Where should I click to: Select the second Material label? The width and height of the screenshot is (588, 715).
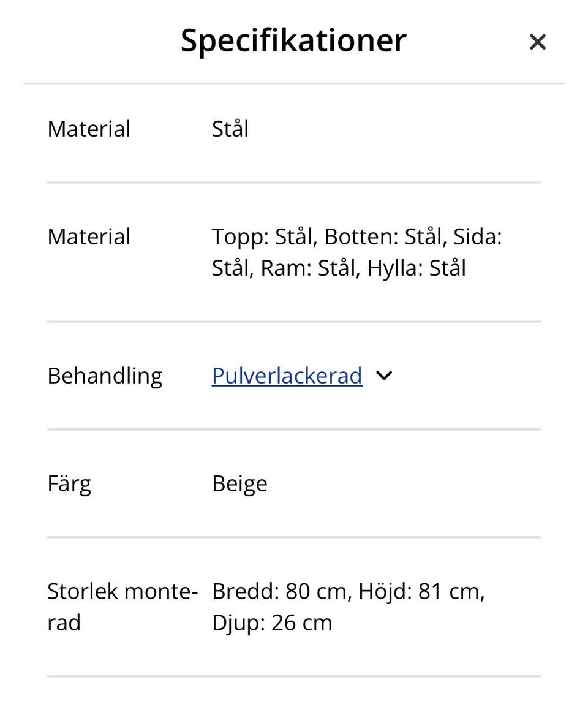pyautogui.click(x=89, y=237)
